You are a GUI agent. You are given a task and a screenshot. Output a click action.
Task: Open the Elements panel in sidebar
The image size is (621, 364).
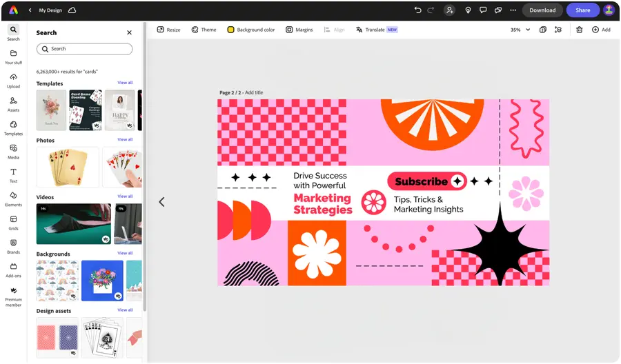[x=13, y=199]
